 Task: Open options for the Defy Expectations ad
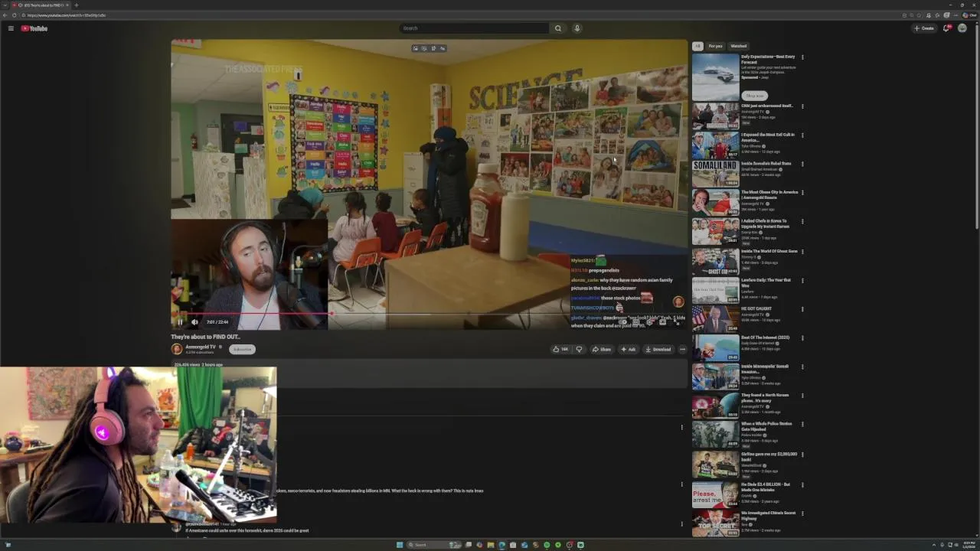pos(802,57)
